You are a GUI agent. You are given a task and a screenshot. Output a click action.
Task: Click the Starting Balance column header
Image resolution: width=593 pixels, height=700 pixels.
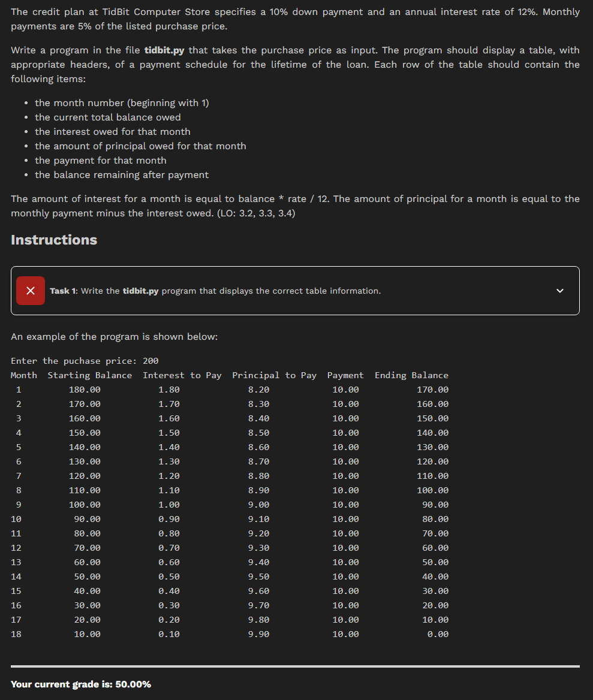pyautogui.click(x=89, y=375)
